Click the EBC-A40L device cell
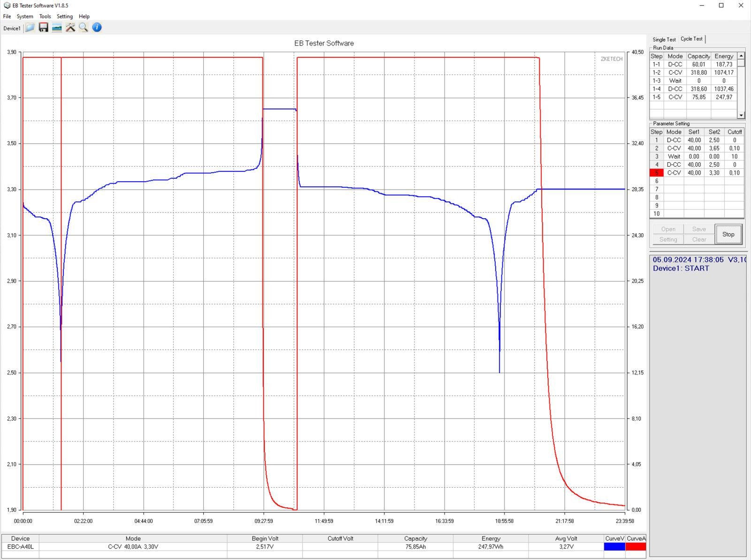This screenshot has height=560, width=751. pos(20,547)
